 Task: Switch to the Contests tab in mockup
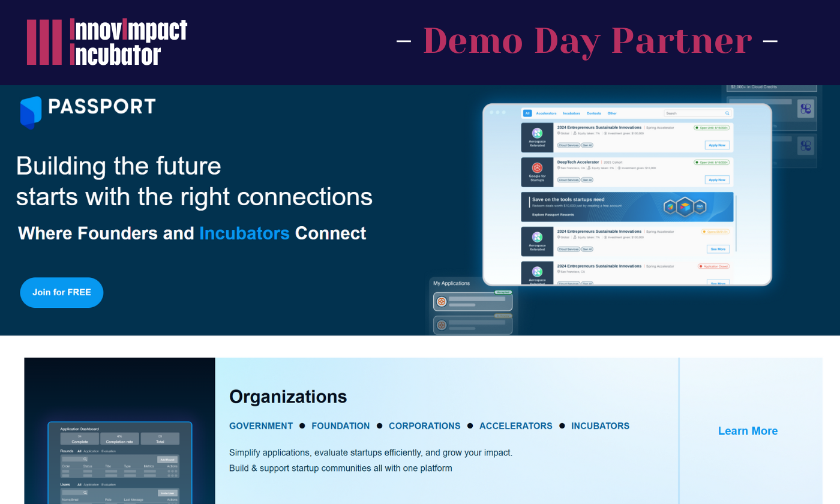pos(594,113)
